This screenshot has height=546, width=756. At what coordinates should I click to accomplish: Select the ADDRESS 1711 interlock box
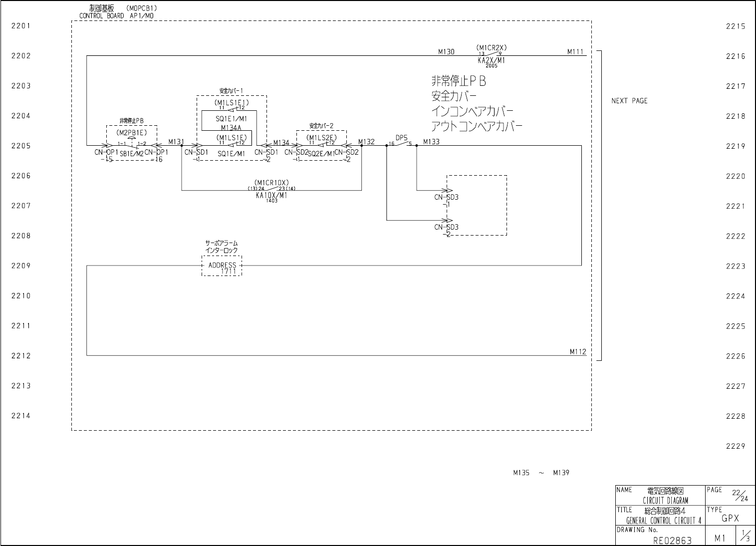click(x=222, y=266)
